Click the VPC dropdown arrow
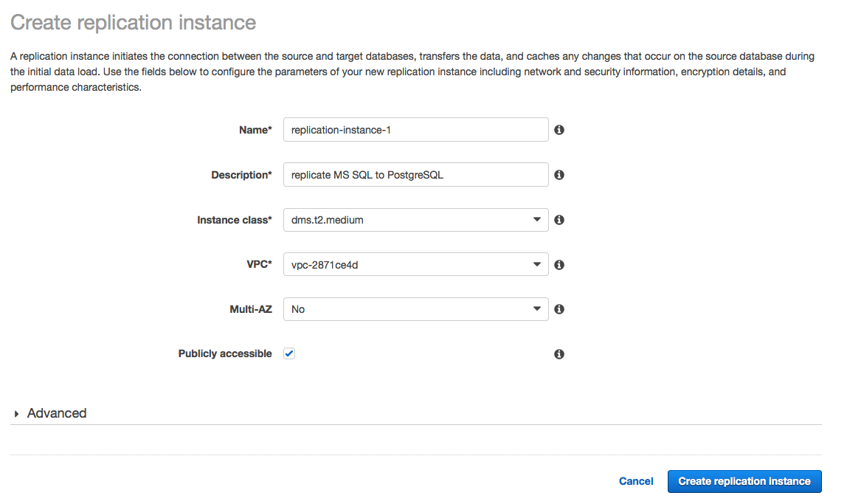This screenshot has width=847, height=504. pos(538,264)
